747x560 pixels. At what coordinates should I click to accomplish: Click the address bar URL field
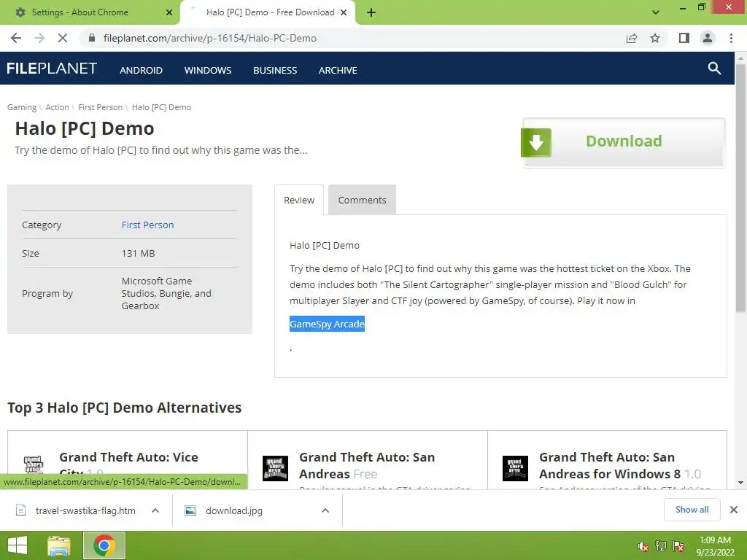[x=352, y=38]
